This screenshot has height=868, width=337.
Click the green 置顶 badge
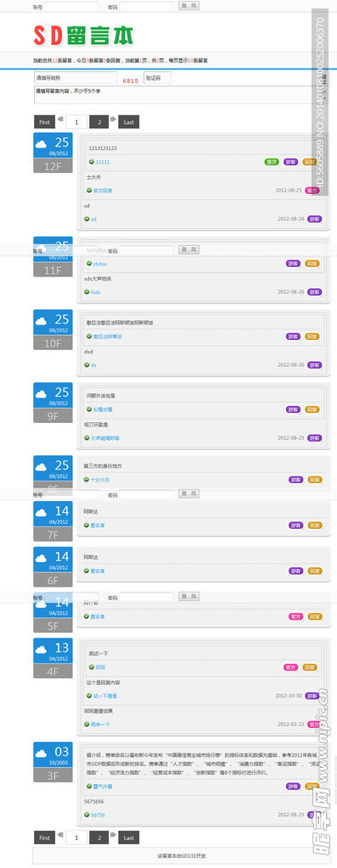click(x=272, y=162)
